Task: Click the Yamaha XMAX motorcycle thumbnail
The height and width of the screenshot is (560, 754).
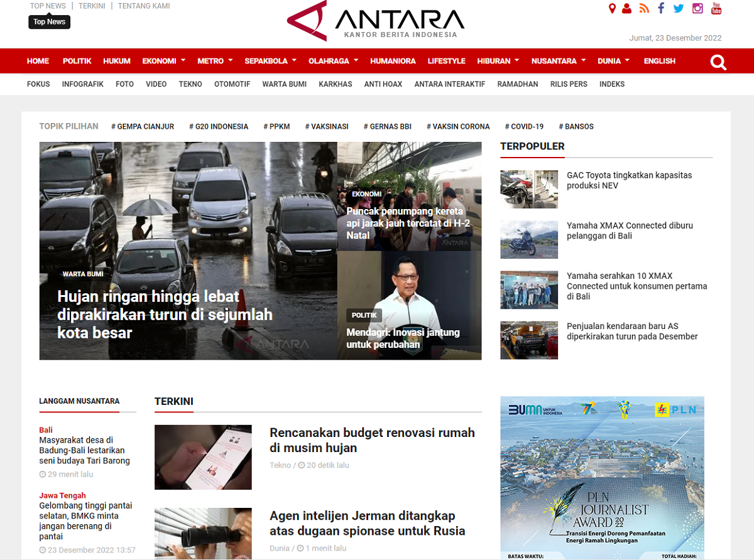Action: coord(528,239)
